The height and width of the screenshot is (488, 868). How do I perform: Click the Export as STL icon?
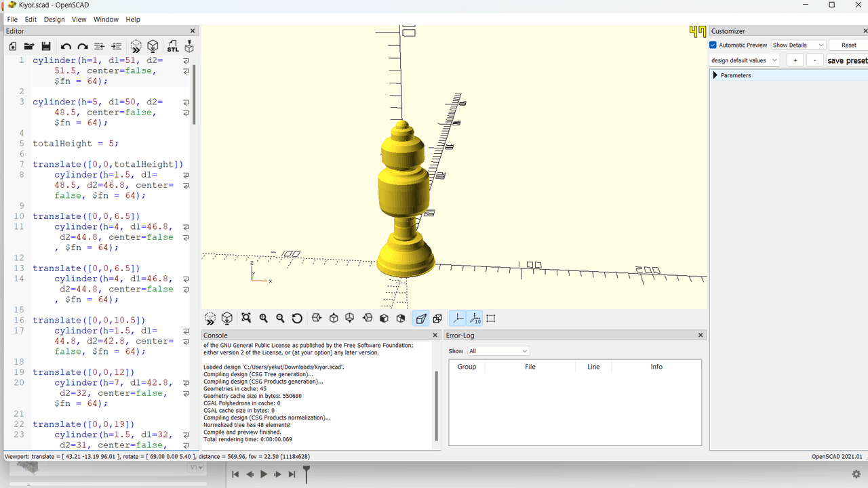click(x=173, y=46)
